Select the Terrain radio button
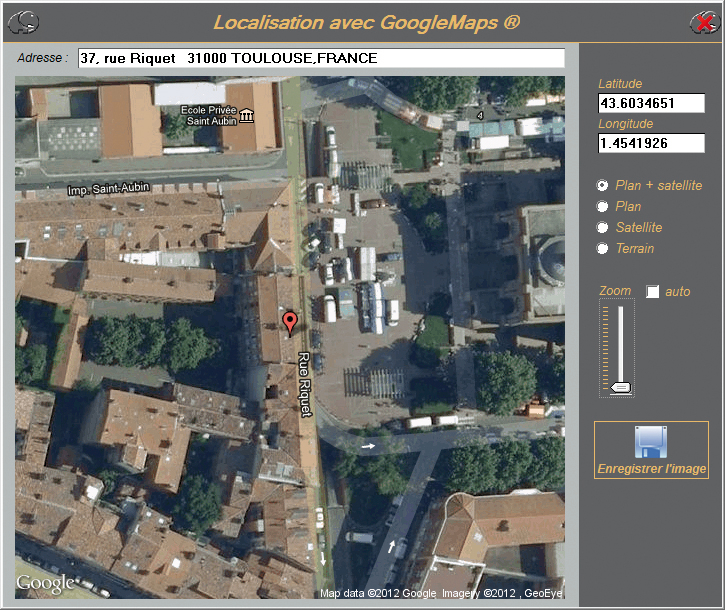 602,248
